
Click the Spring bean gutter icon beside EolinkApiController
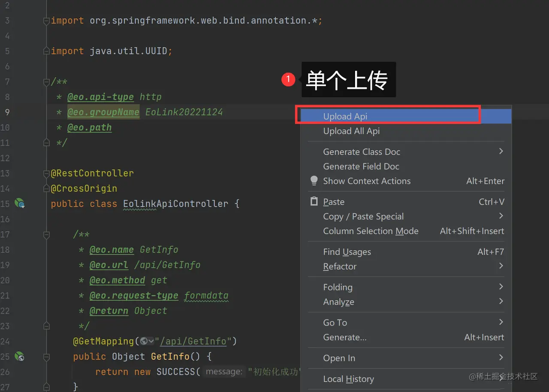pyautogui.click(x=19, y=203)
